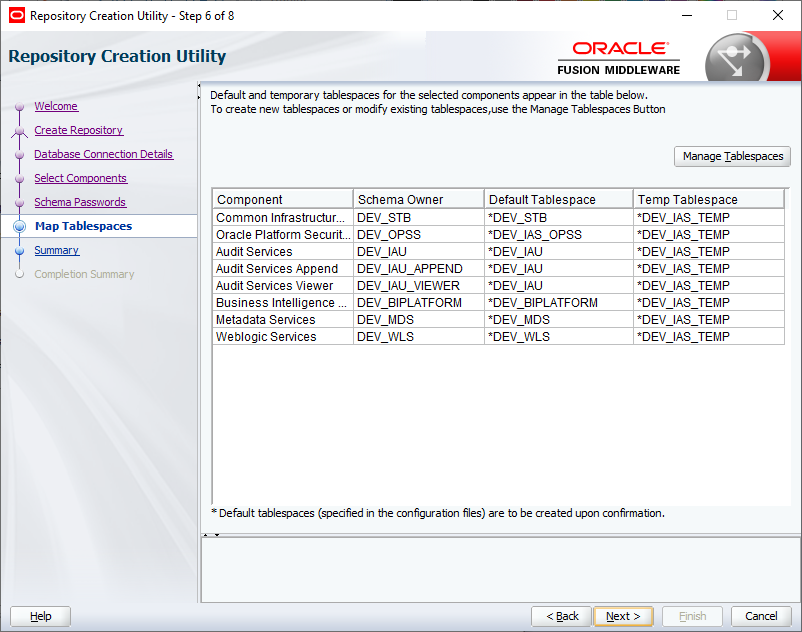The image size is (802, 632).
Task: Click the Help button
Action: (x=39, y=616)
